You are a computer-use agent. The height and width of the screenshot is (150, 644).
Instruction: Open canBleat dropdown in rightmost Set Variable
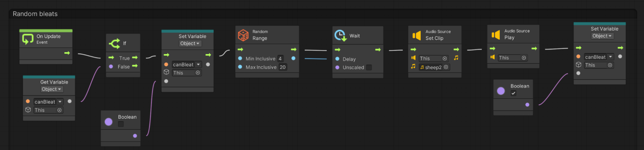610,57
